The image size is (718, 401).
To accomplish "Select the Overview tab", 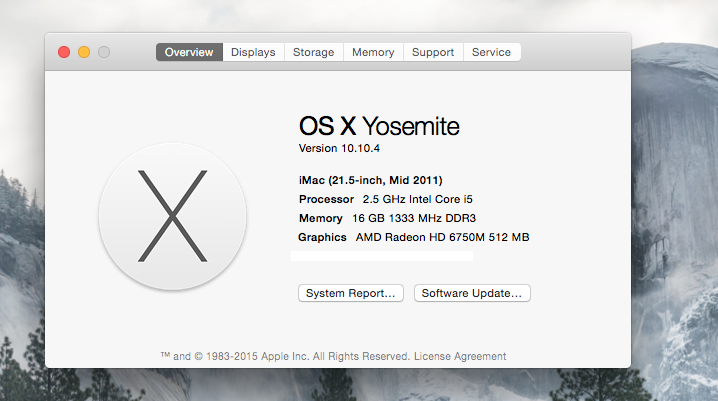I will 189,52.
